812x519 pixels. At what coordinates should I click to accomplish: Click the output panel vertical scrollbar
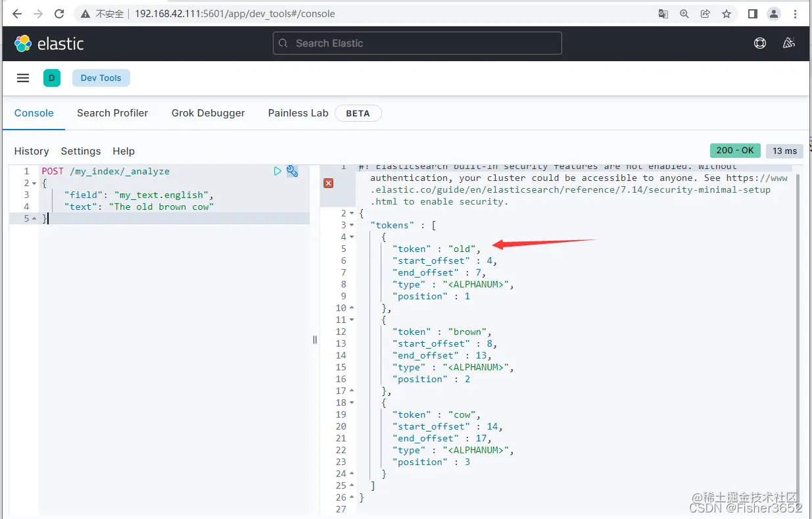click(x=798, y=332)
